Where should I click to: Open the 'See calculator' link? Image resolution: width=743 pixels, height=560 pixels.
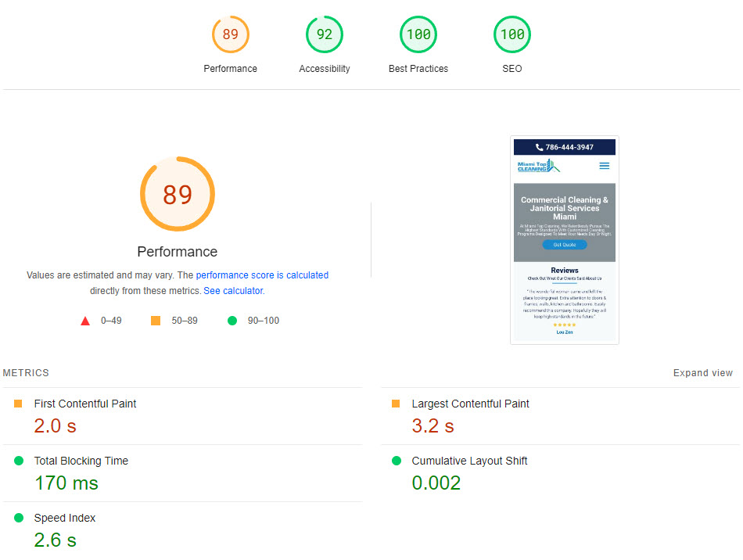click(x=233, y=291)
